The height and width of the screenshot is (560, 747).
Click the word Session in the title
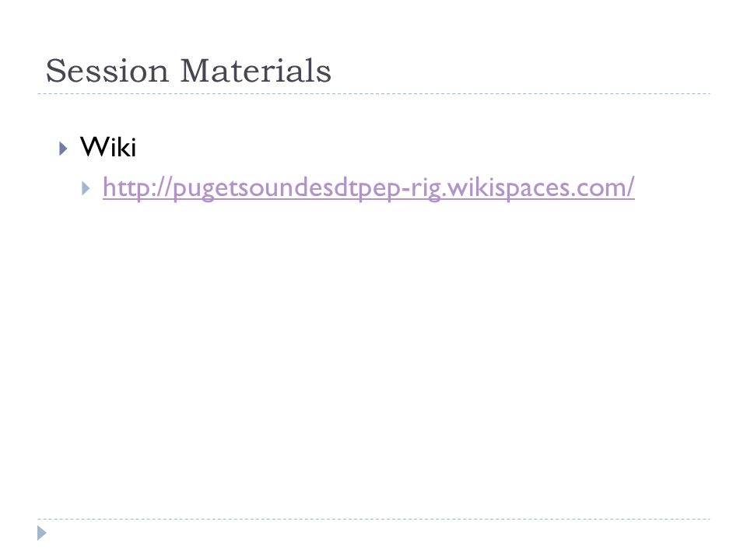coord(107,71)
